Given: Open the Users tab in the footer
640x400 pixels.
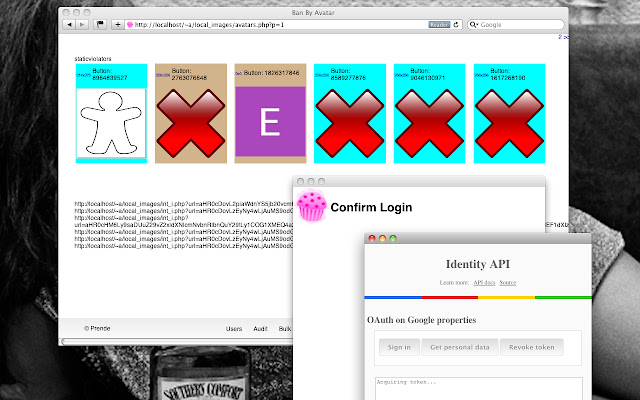Looking at the screenshot, I should pyautogui.click(x=234, y=328).
